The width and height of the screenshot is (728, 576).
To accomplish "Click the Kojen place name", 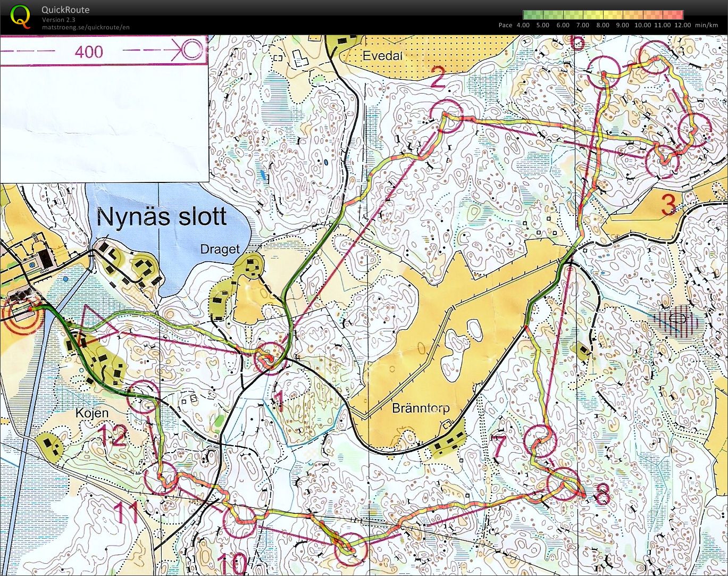I will point(92,413).
